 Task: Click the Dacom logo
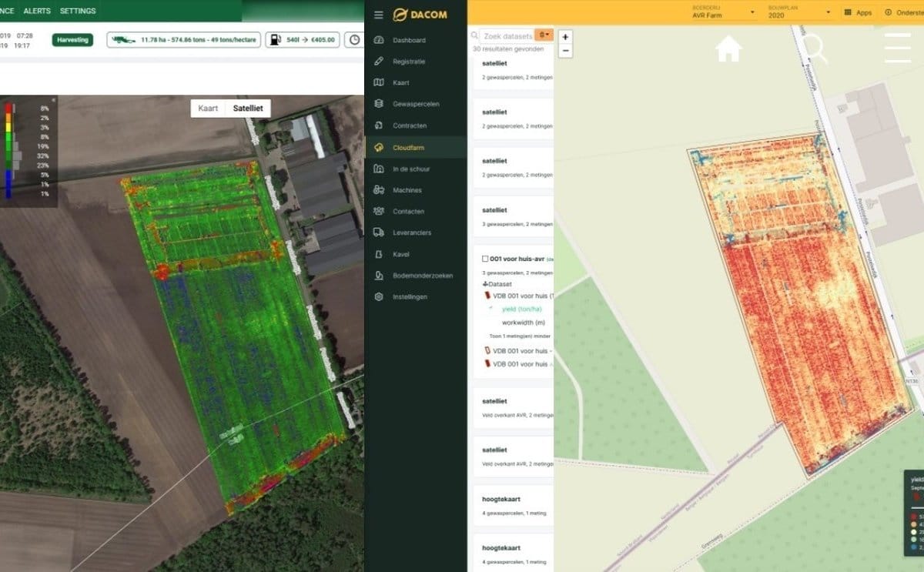coord(420,15)
